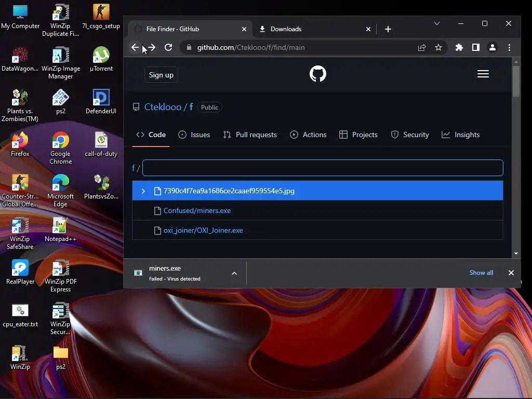Expand the miners.exe download options caret
The height and width of the screenshot is (399, 532).
click(x=234, y=273)
